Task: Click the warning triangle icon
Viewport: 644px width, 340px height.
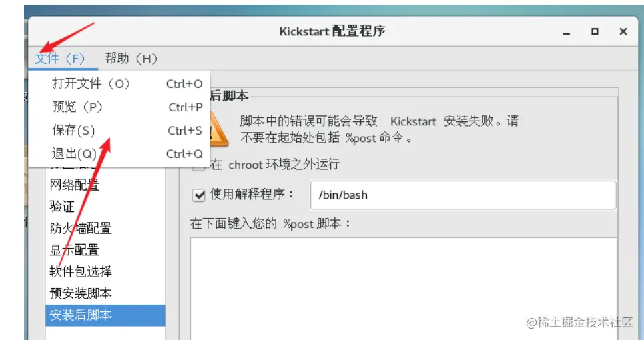Action: (x=218, y=130)
